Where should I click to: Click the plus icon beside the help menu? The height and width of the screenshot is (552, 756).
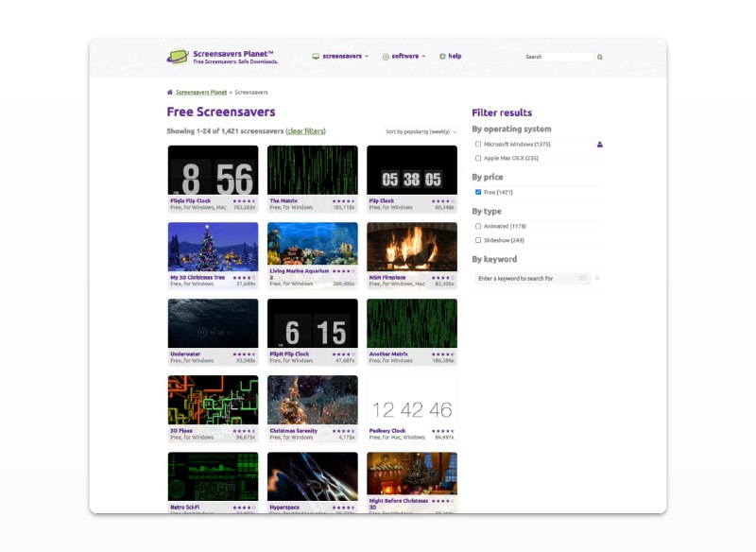click(440, 57)
